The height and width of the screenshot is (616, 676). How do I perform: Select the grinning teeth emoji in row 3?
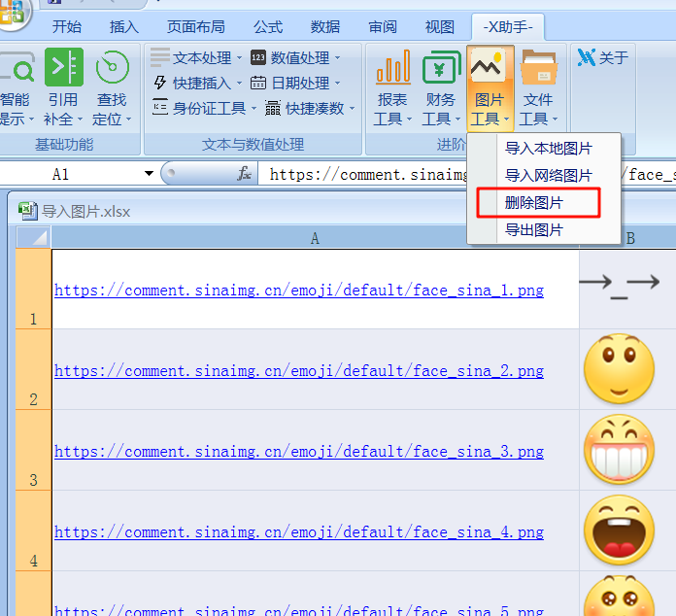pos(619,449)
